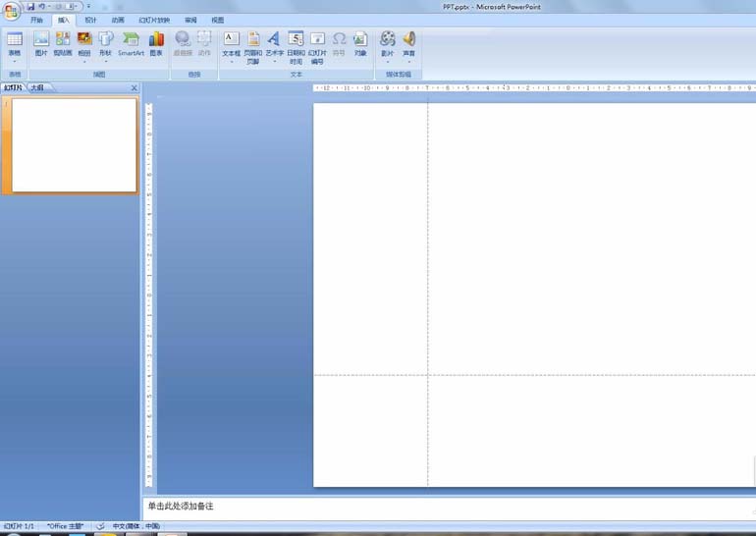Open the 视图 (View) ribbon tab
756x536 pixels.
tap(218, 21)
